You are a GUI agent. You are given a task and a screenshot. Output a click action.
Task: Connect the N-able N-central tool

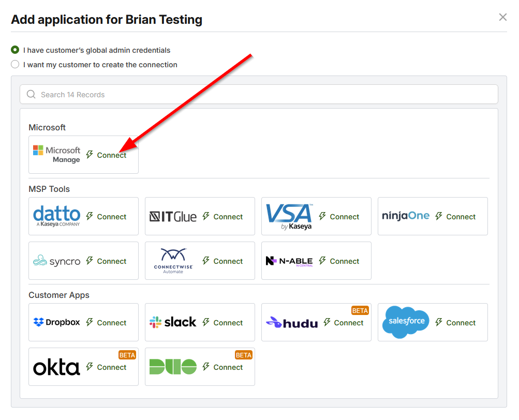point(344,260)
